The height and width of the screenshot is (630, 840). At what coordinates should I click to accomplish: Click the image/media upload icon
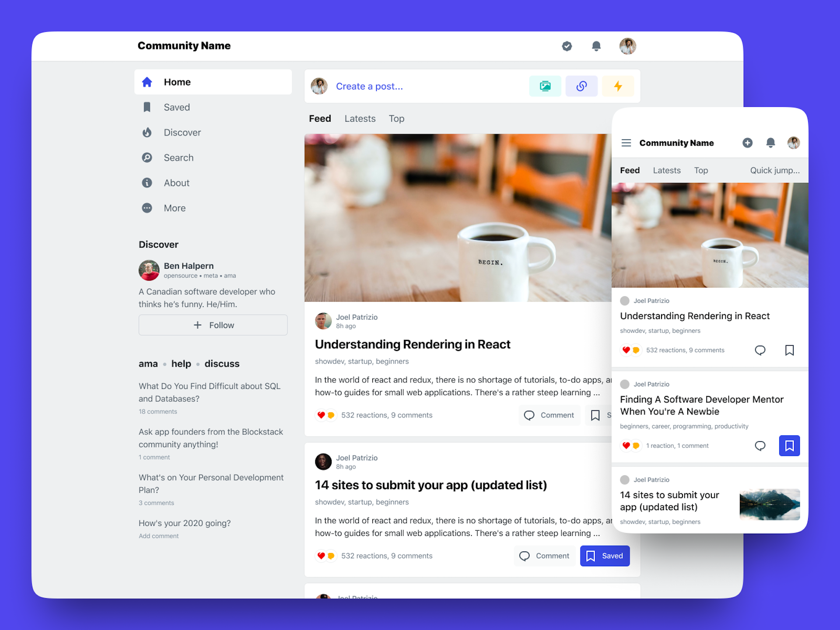[546, 85]
